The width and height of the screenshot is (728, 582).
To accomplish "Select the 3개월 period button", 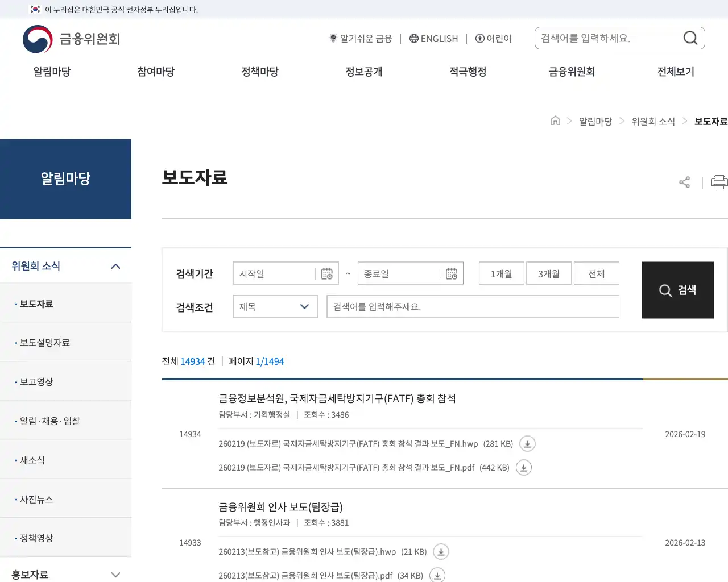I will [x=549, y=273].
